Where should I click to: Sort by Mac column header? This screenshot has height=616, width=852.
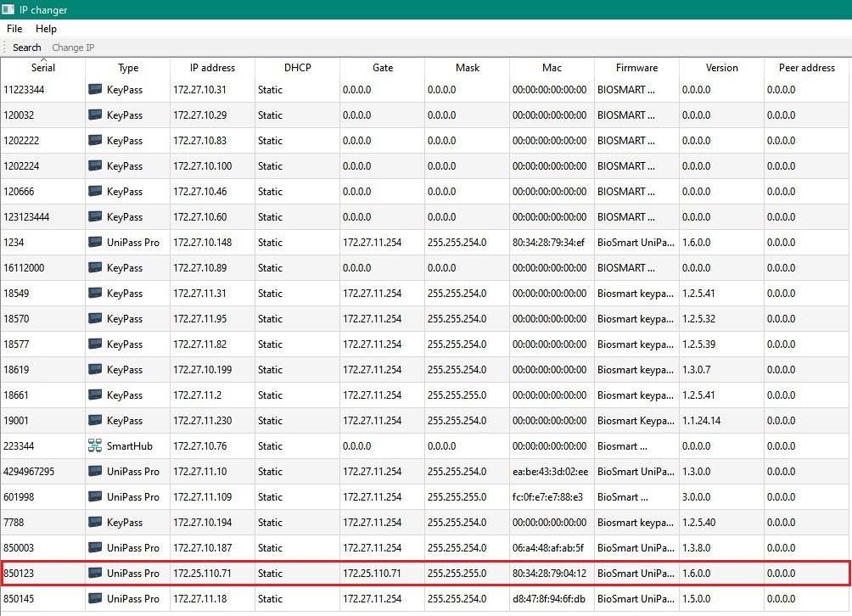point(552,68)
